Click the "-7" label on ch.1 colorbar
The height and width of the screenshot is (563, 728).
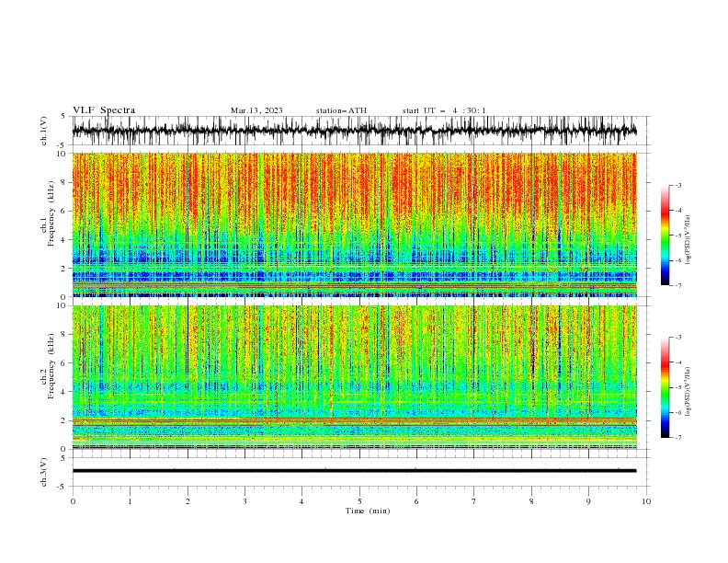(x=677, y=285)
